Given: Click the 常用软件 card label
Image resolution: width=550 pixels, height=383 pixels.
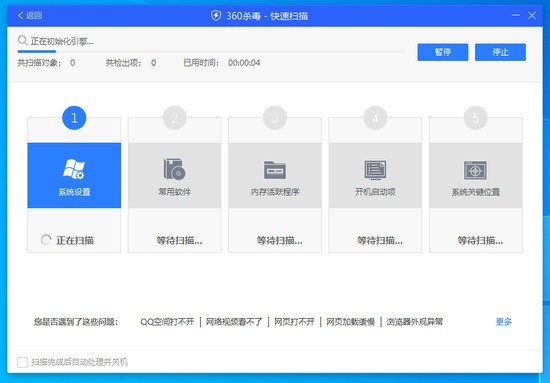Looking at the screenshot, I should tap(174, 192).
